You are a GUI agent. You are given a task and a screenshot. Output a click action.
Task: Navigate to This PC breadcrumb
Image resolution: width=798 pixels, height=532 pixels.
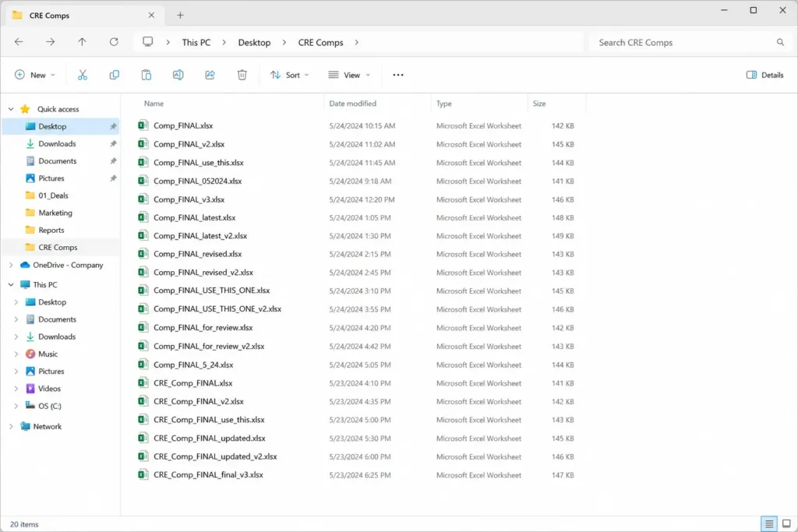click(x=196, y=42)
